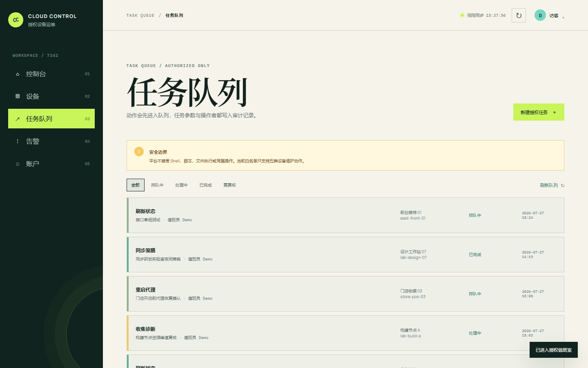Switch to the 排队中 filter tab
The image size is (588, 368).
click(157, 185)
